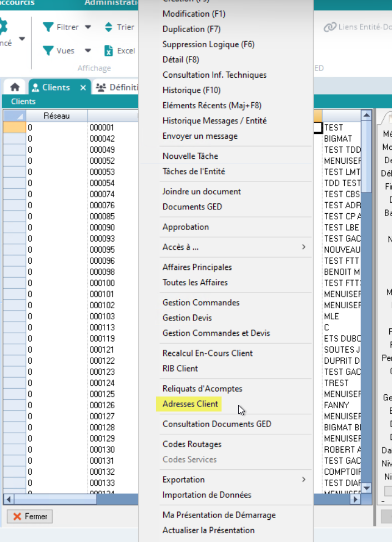The image size is (392, 542).
Task: Click the Excel export icon
Action: pos(109,51)
